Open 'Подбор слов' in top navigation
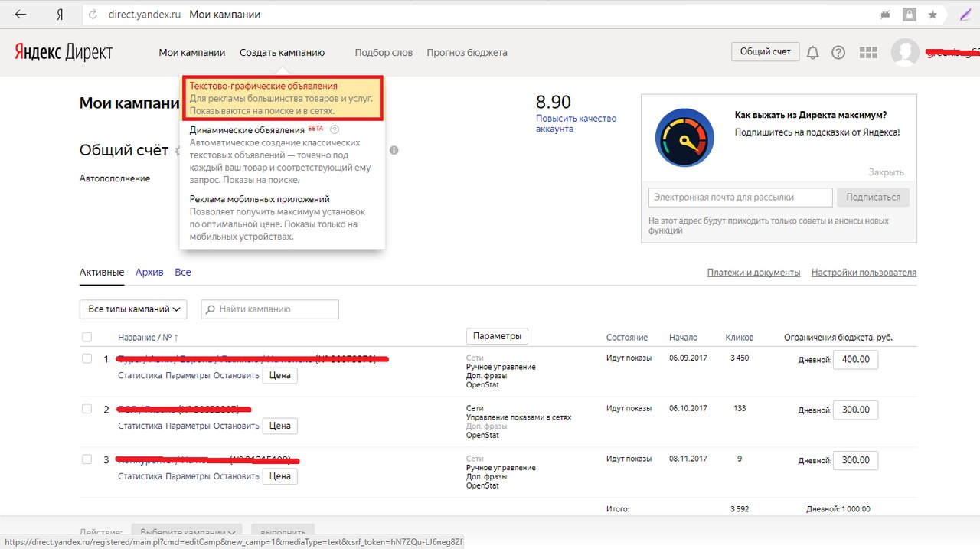980x549 pixels. (384, 53)
